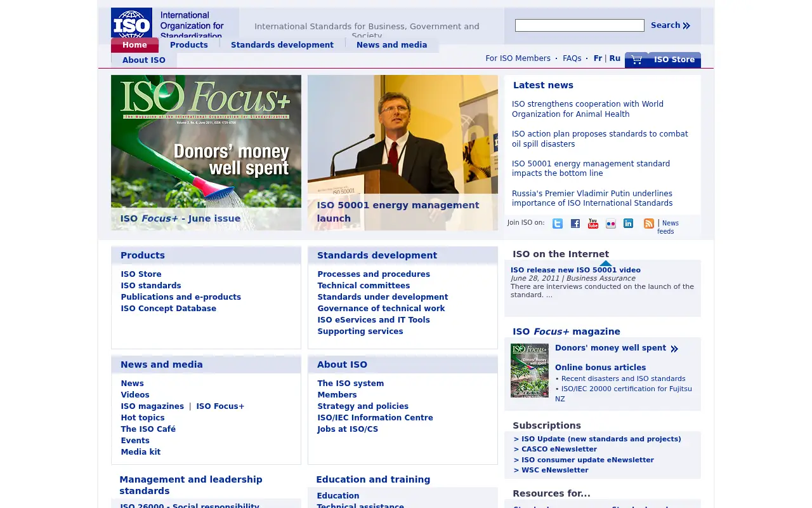
Task: Click the Search button
Action: [671, 25]
